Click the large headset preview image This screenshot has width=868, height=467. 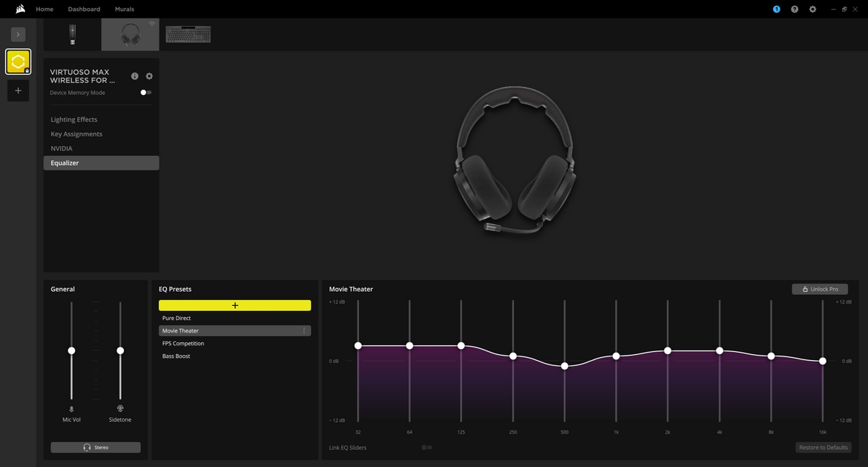tap(515, 160)
